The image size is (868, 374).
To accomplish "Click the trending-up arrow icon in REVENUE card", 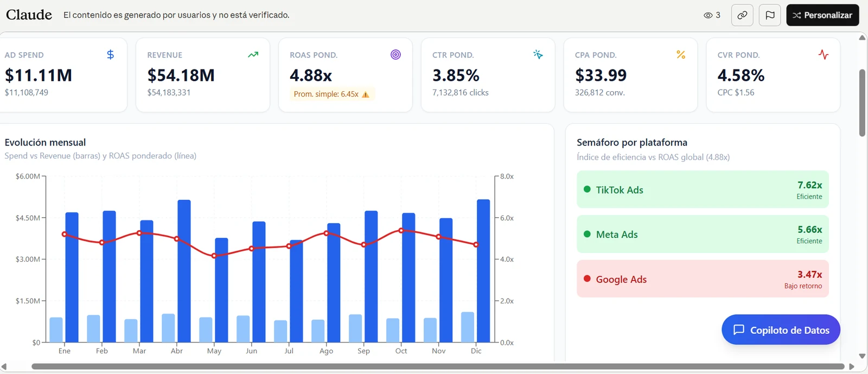I will (x=253, y=55).
